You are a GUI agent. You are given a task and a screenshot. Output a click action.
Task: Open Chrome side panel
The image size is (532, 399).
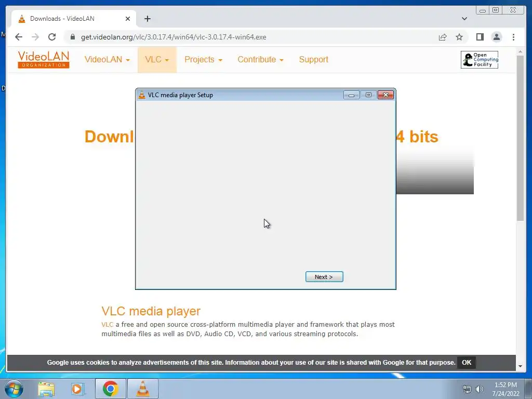(x=480, y=37)
